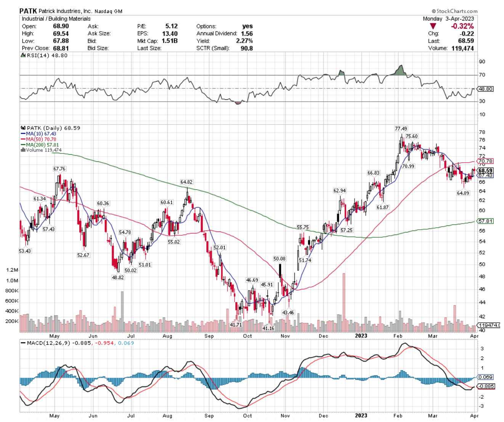Click the Industrial / Building Materials sector label
504x422 pixels.
point(56,19)
